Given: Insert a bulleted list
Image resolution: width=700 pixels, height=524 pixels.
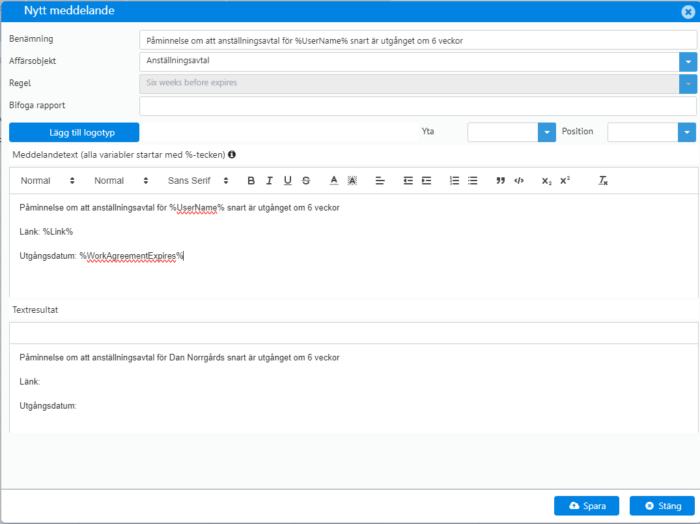Looking at the screenshot, I should click(x=473, y=180).
